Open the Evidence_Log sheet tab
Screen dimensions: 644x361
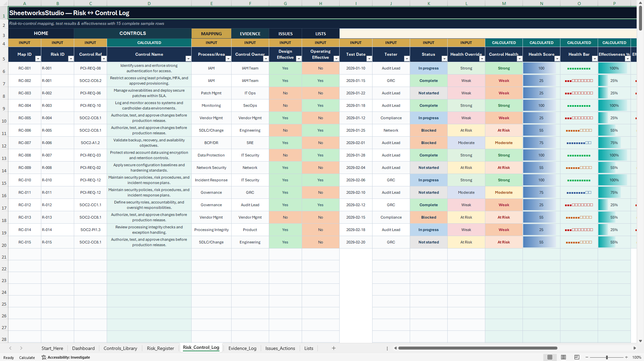pyautogui.click(x=242, y=348)
